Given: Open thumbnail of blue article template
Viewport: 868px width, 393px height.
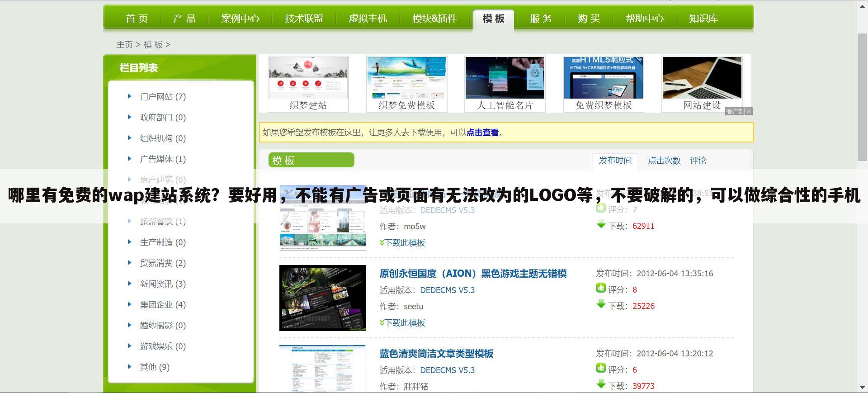Looking at the screenshot, I should click(x=323, y=369).
